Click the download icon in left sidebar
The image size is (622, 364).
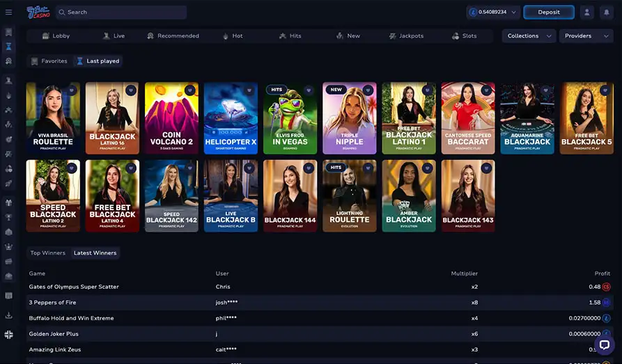[9, 315]
